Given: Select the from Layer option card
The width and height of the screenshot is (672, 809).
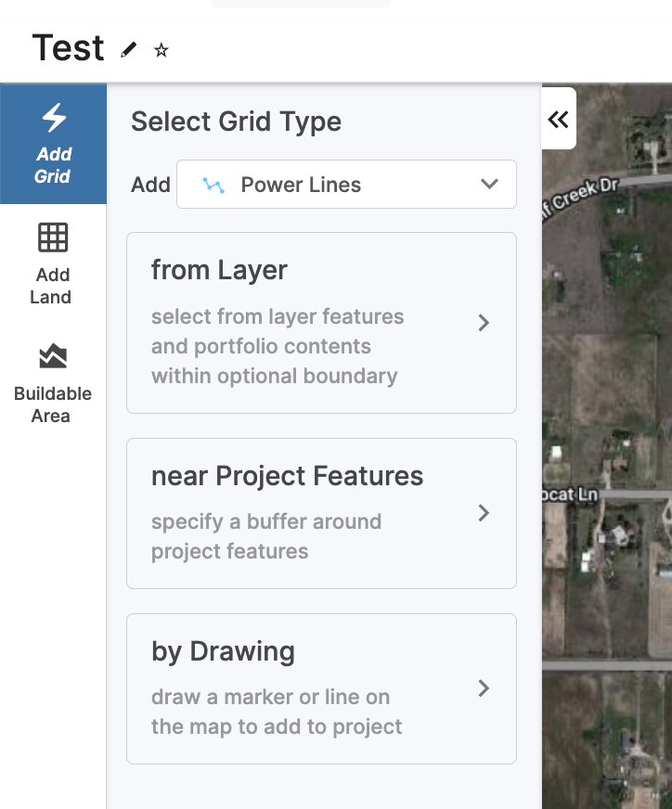Looking at the screenshot, I should pyautogui.click(x=320, y=323).
